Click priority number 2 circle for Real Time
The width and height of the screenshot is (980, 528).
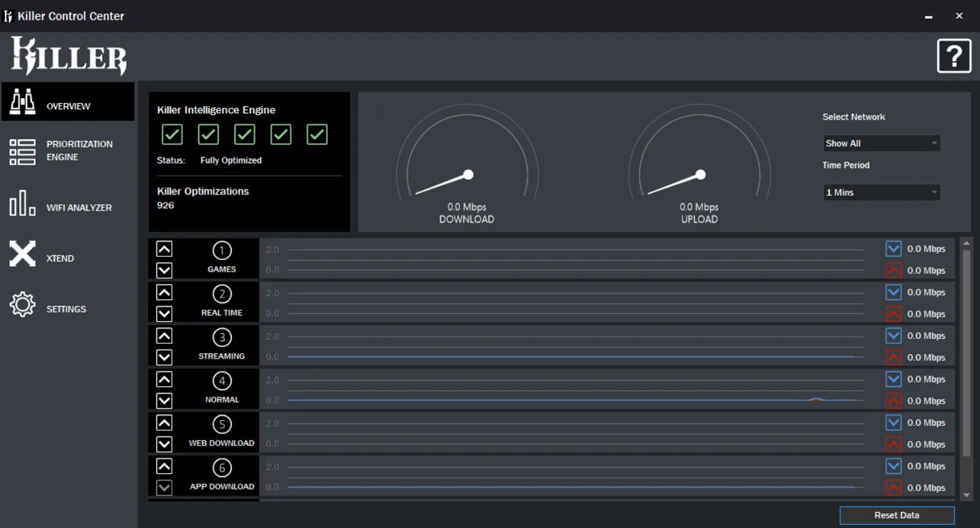222,294
